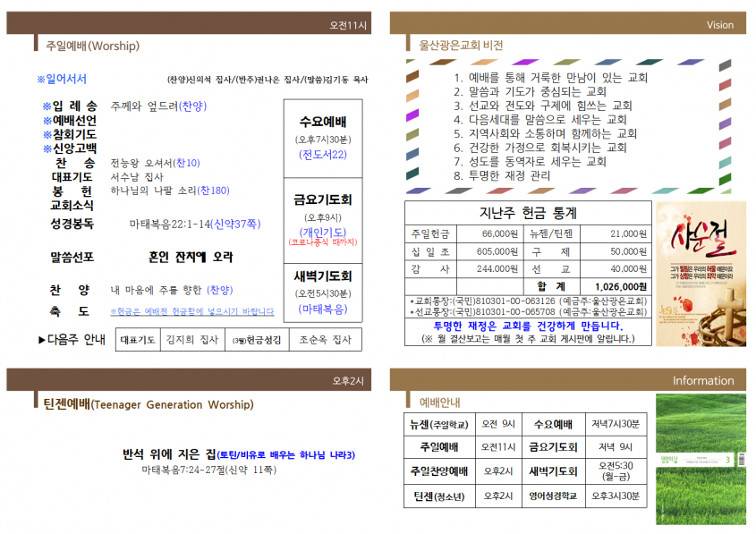Select the Vision header bar
756x534 pixels.
coord(567,23)
